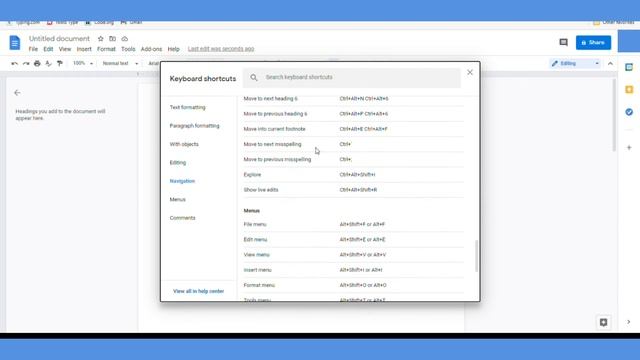Click Move to previous misspelling row
Viewport: 640px width, 360px height.
coord(353,159)
